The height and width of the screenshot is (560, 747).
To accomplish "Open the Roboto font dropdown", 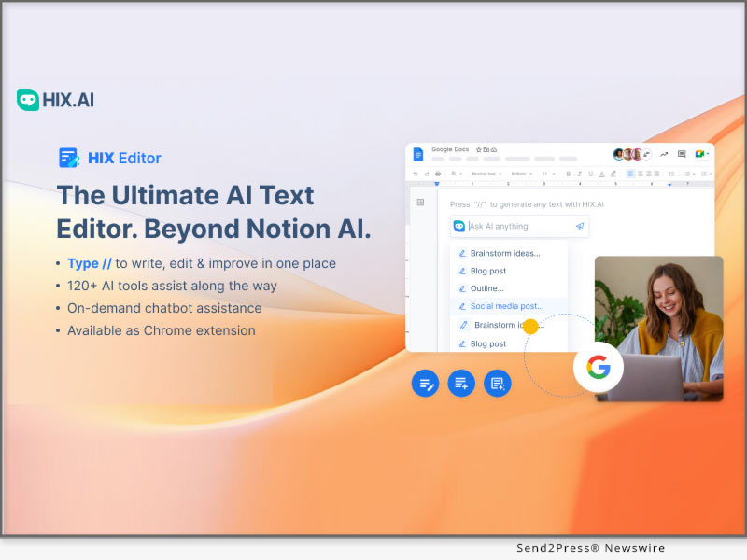I will pyautogui.click(x=522, y=175).
